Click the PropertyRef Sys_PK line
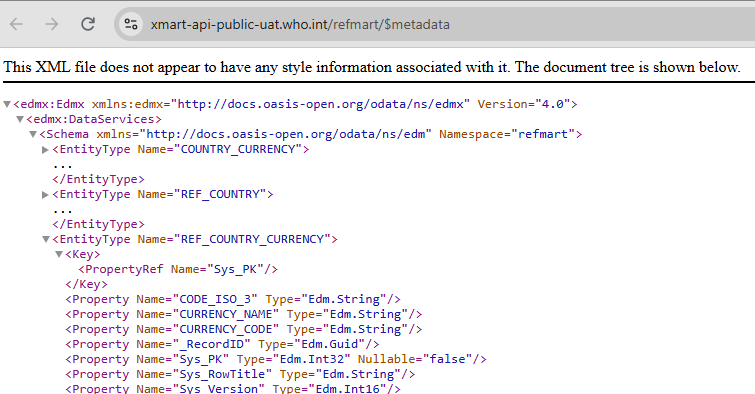The height and width of the screenshot is (394, 755). click(178, 269)
